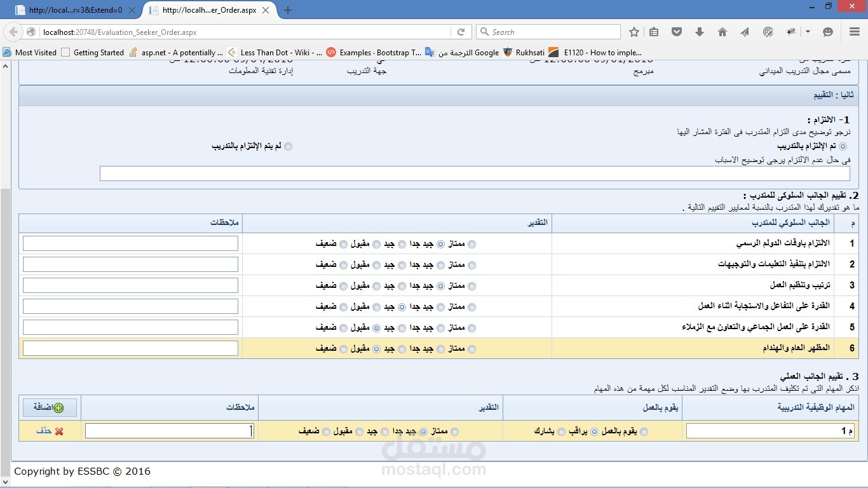Select ضعيف rating in task م 1 row
The image size is (868, 488).
click(x=327, y=431)
